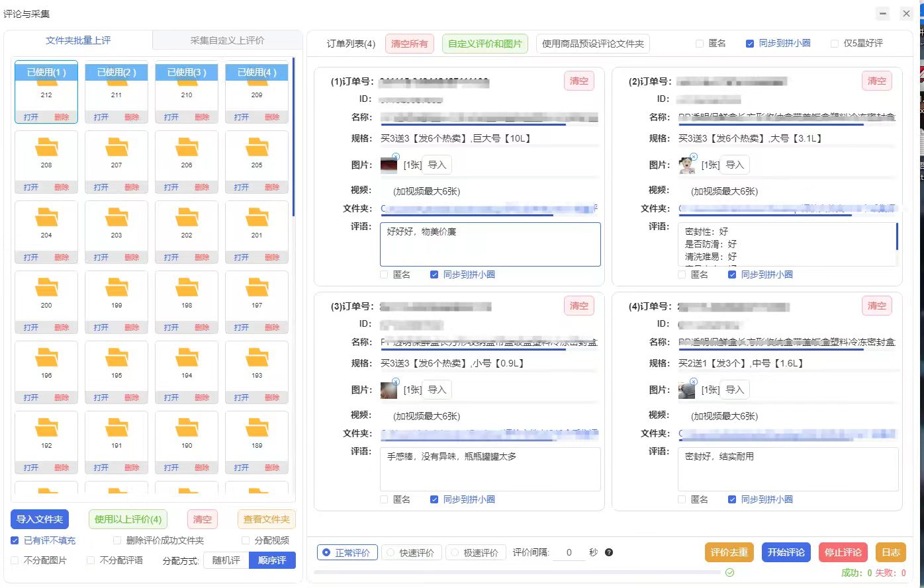Click 评价去重 button
Image resolution: width=924 pixels, height=588 pixels.
[x=729, y=552]
